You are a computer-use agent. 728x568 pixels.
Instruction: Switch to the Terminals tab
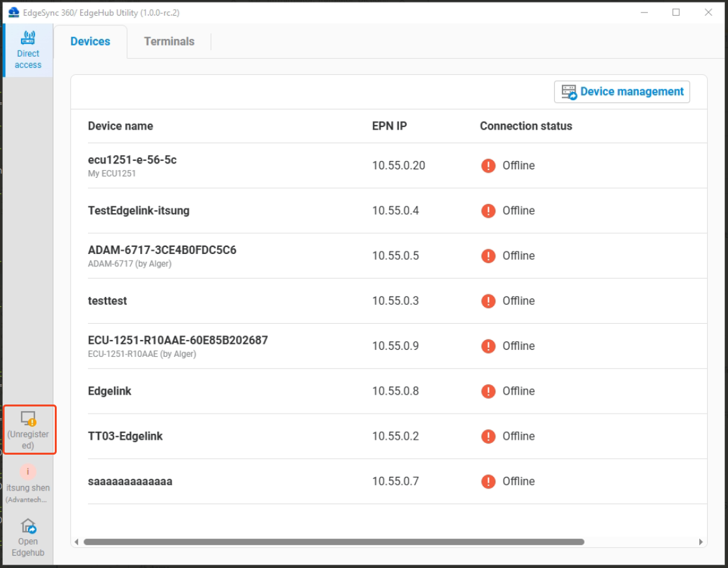coord(169,41)
